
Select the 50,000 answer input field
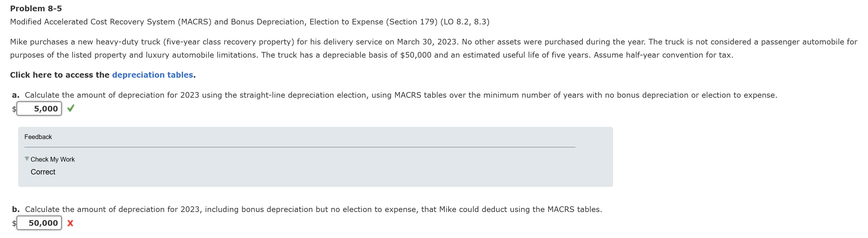[39, 223]
